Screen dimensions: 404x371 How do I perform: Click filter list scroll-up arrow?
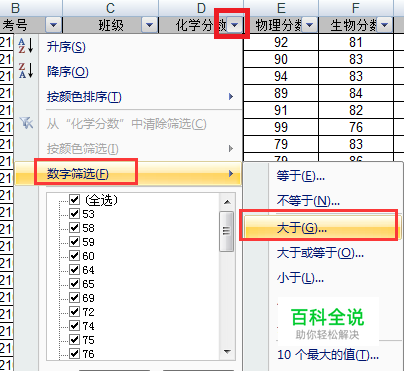pos(227,202)
